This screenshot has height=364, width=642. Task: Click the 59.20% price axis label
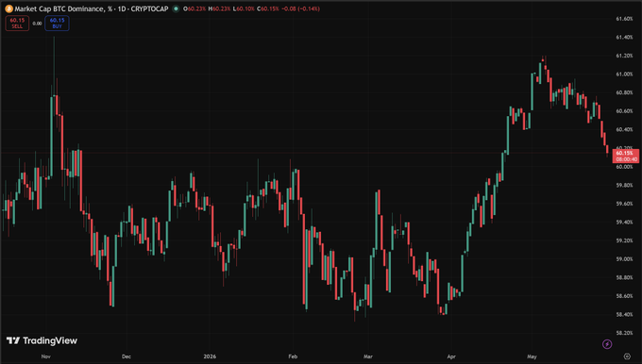coord(624,240)
